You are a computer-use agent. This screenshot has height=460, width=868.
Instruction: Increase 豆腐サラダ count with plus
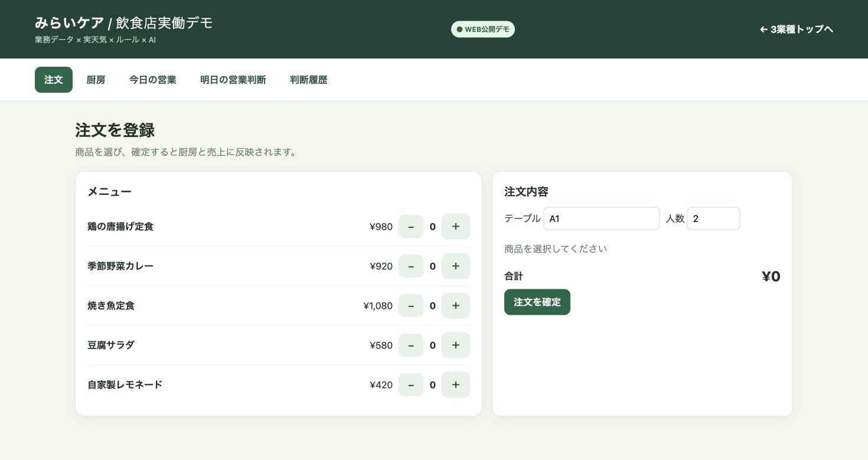click(x=456, y=345)
